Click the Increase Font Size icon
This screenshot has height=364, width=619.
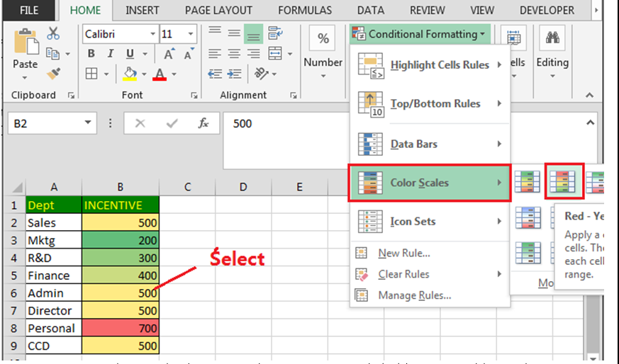click(x=169, y=55)
